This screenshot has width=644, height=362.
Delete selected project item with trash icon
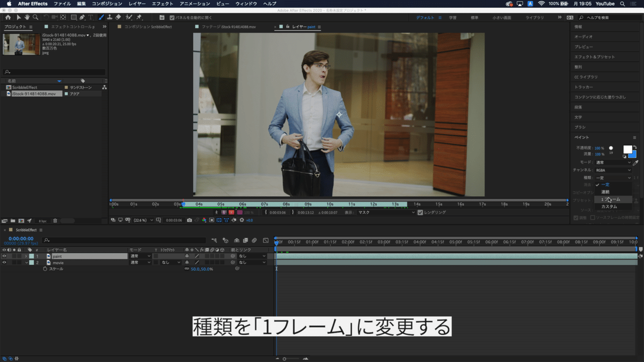pos(55,220)
